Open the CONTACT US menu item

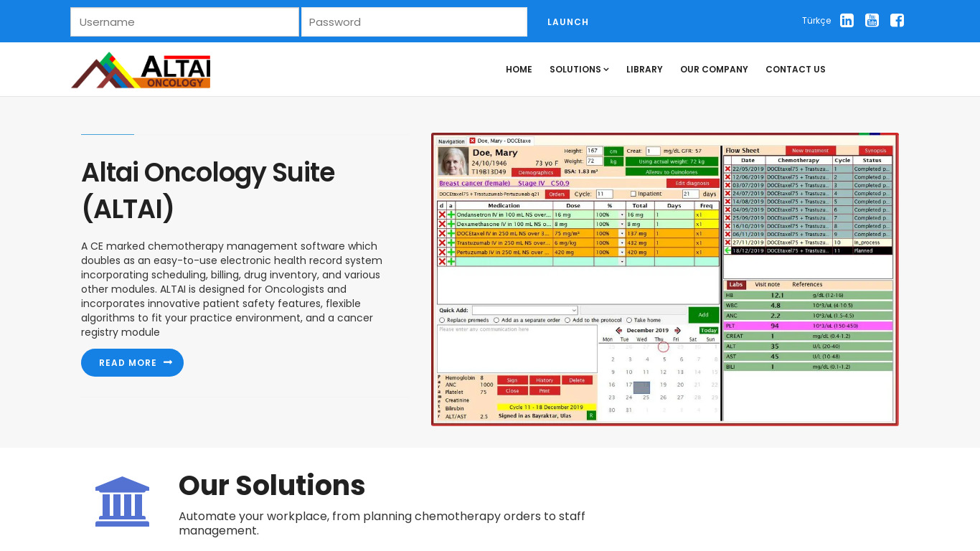(796, 70)
